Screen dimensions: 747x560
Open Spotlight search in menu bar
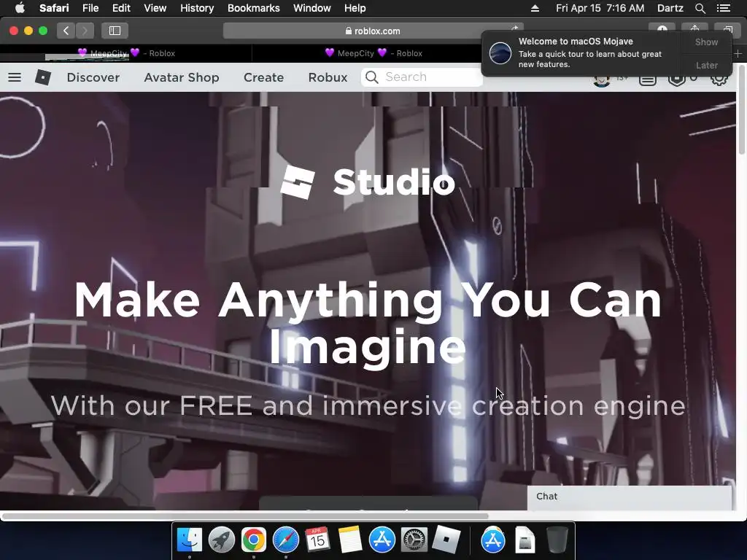click(x=700, y=8)
